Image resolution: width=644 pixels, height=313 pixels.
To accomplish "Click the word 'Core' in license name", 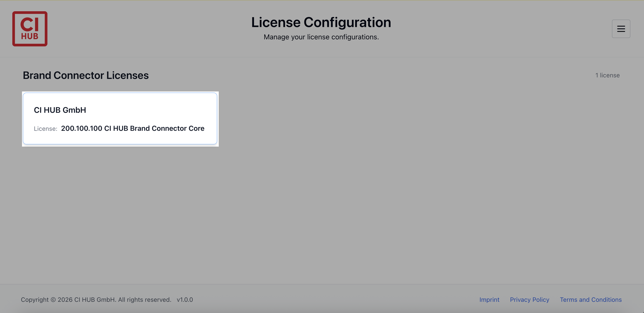I will [x=196, y=128].
